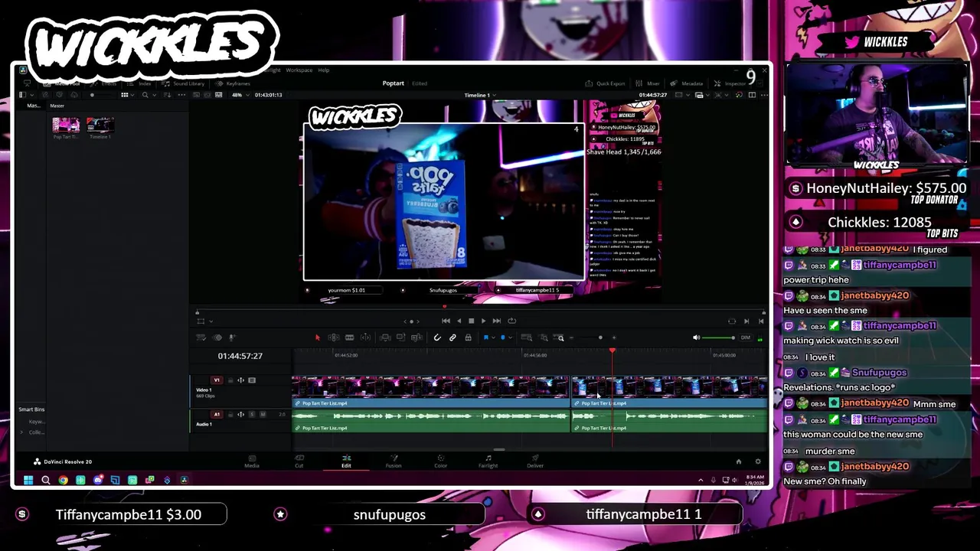Open the Media page tab
Viewport: 980px width, 551px height.
[251, 461]
